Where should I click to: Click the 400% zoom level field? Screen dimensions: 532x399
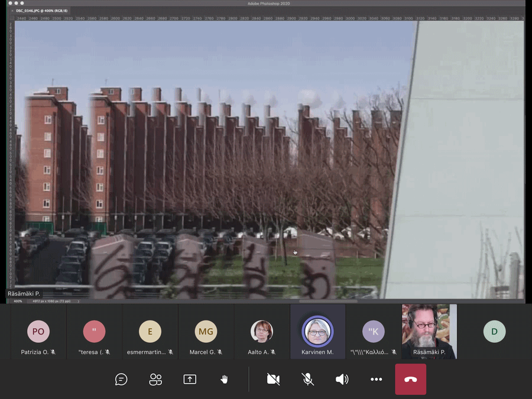tap(18, 301)
